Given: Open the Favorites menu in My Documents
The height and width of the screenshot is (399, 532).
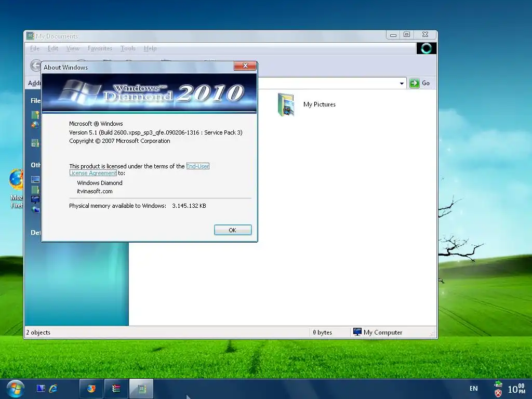Looking at the screenshot, I should click(x=100, y=48).
